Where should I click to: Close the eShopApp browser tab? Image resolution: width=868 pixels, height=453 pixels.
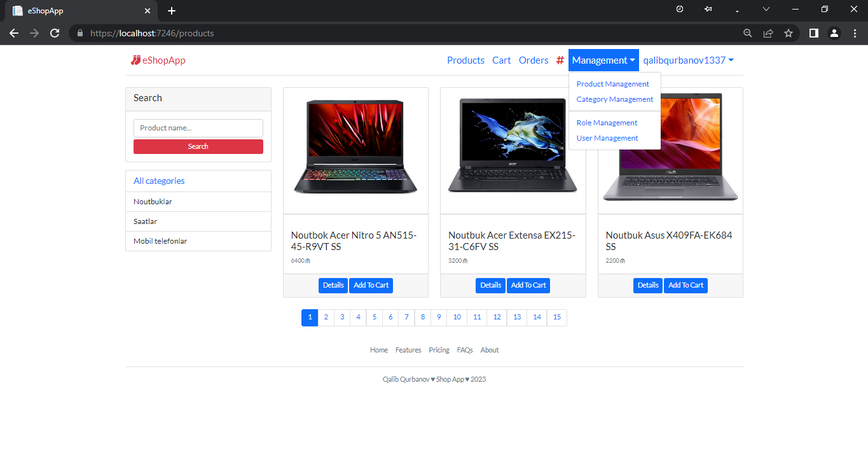tap(148, 11)
